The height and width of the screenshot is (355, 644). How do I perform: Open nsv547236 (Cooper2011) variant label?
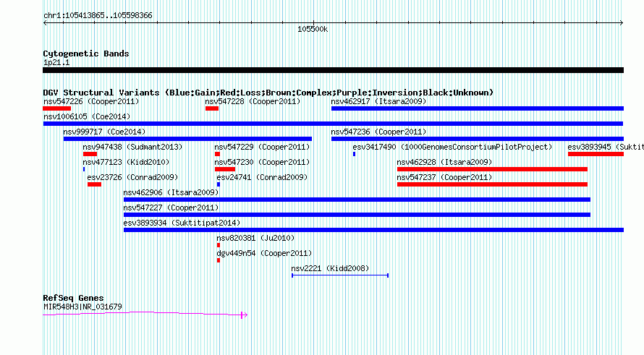pyautogui.click(x=378, y=132)
